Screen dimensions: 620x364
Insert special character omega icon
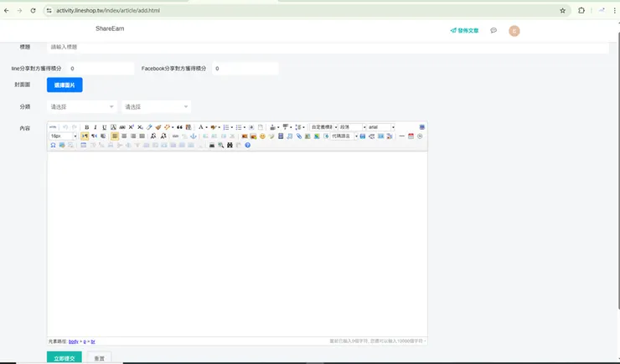pyautogui.click(x=53, y=146)
